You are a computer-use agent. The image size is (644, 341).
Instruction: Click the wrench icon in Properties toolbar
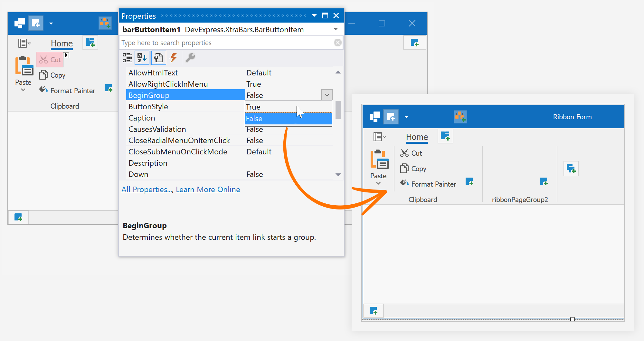point(190,58)
